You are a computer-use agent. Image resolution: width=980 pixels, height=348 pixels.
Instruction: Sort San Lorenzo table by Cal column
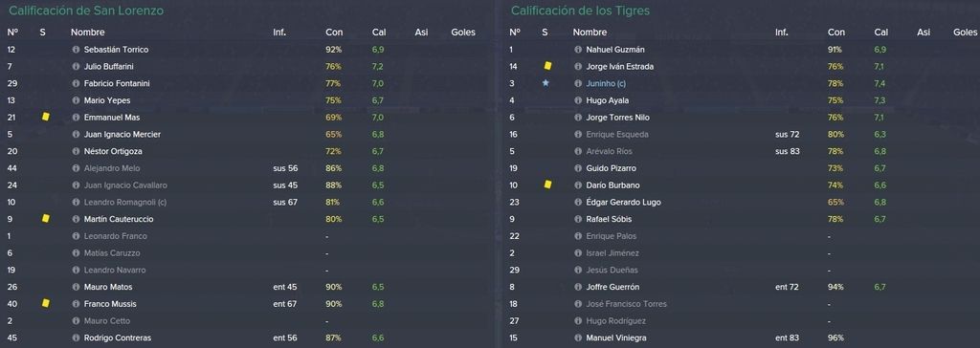379,32
